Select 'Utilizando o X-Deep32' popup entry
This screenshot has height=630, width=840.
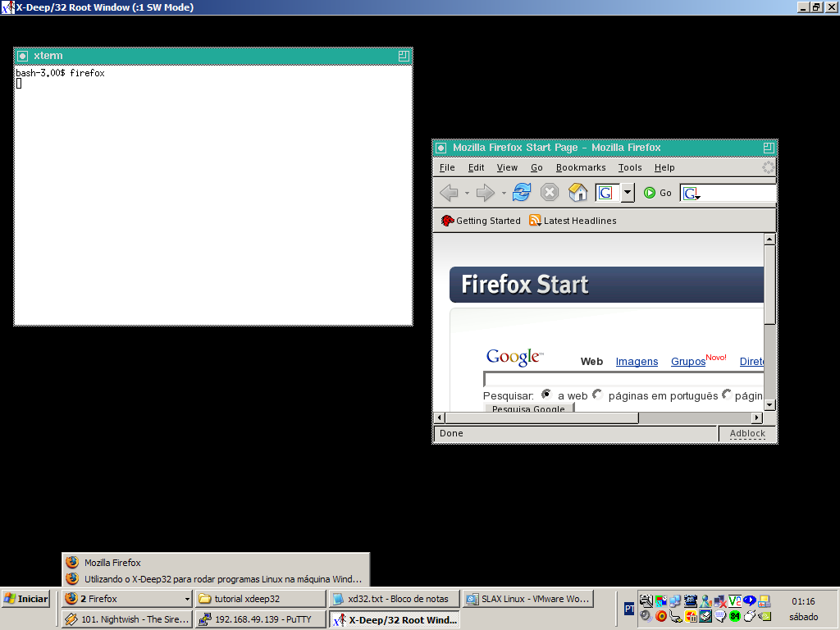216,579
